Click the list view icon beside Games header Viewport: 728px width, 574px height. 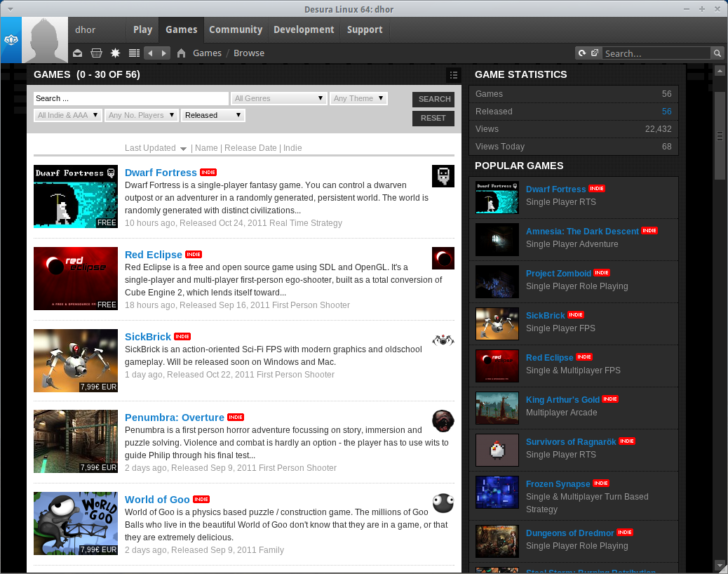tap(454, 75)
